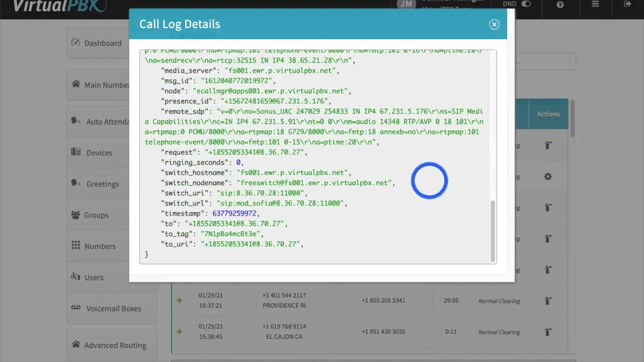Click the "+1 619 768 9114" caller number
644x362 pixels.
(284, 327)
